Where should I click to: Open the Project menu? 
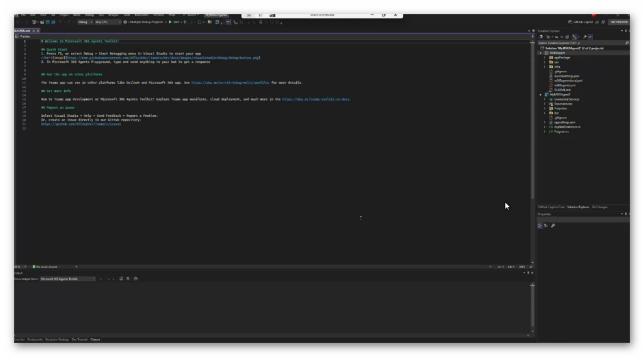click(64, 15)
